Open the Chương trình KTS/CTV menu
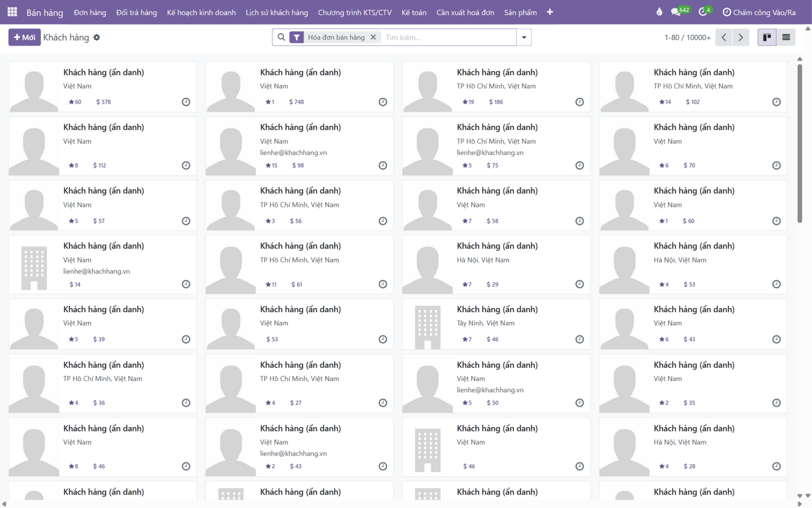 click(355, 12)
